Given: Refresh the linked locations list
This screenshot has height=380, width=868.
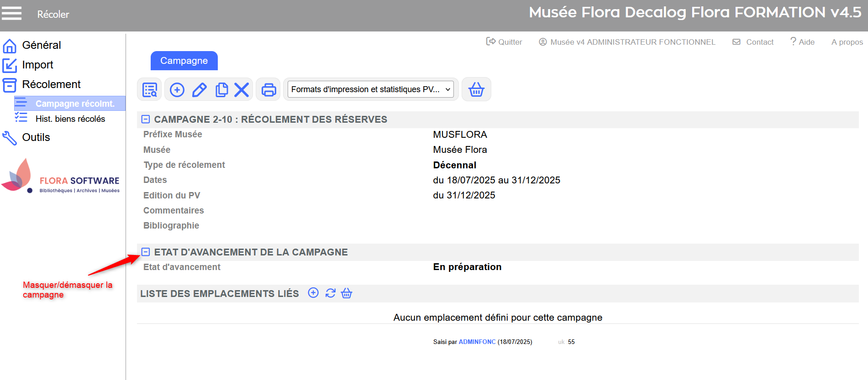Looking at the screenshot, I should point(330,293).
